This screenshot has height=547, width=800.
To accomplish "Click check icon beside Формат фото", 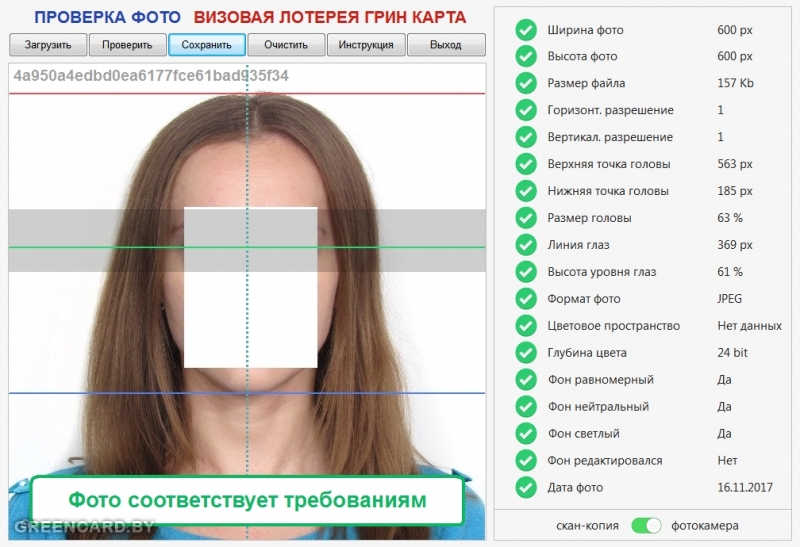I will point(526,299).
